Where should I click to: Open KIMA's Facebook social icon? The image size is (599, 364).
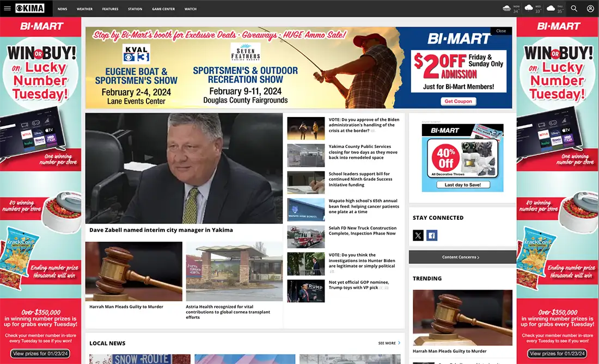(432, 236)
